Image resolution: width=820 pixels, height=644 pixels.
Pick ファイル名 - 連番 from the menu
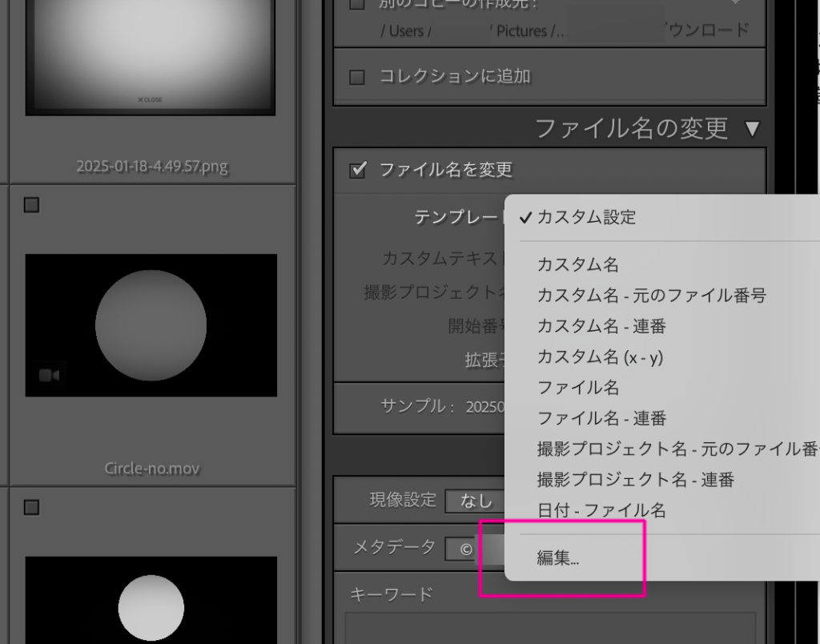601,418
